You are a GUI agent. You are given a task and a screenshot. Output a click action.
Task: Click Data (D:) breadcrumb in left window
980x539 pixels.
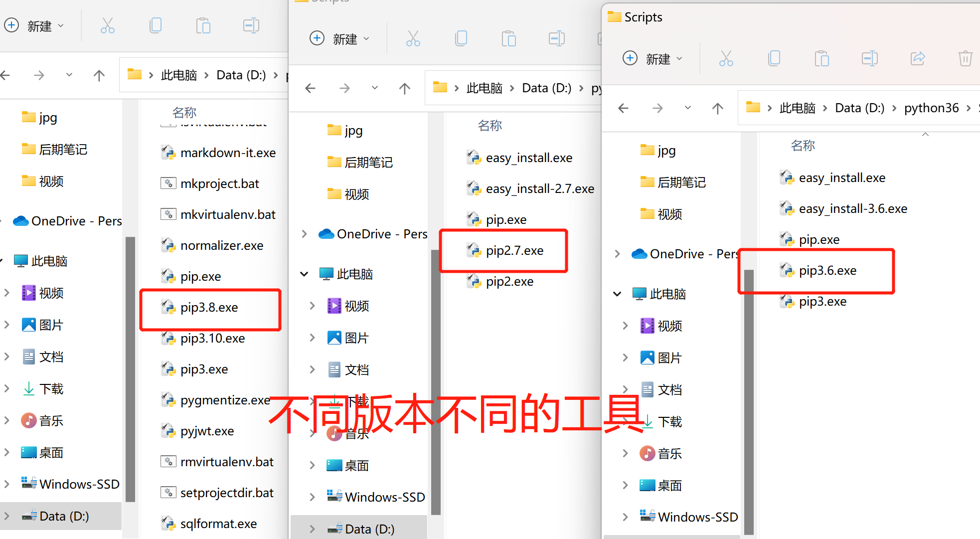241,75
